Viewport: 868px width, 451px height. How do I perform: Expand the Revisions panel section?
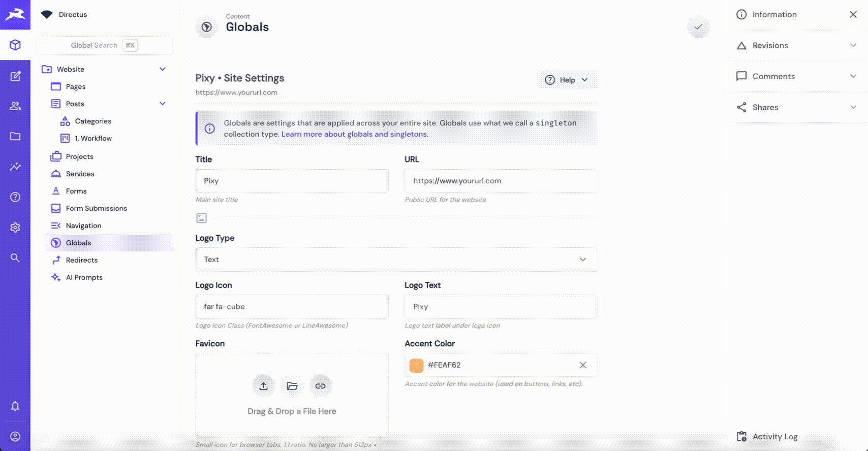(x=796, y=46)
